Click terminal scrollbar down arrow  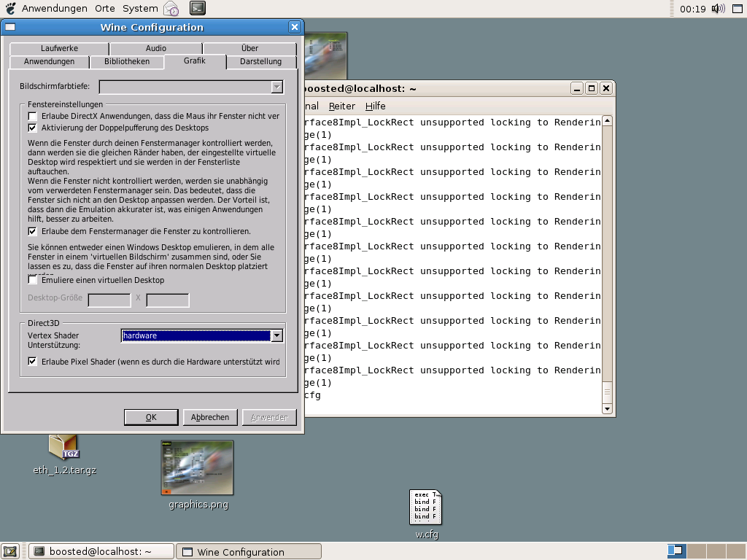coord(607,408)
